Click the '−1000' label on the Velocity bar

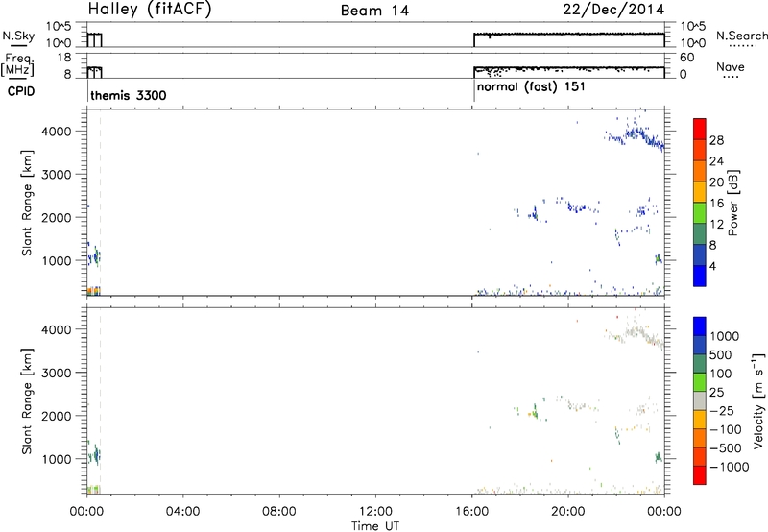coord(730,467)
